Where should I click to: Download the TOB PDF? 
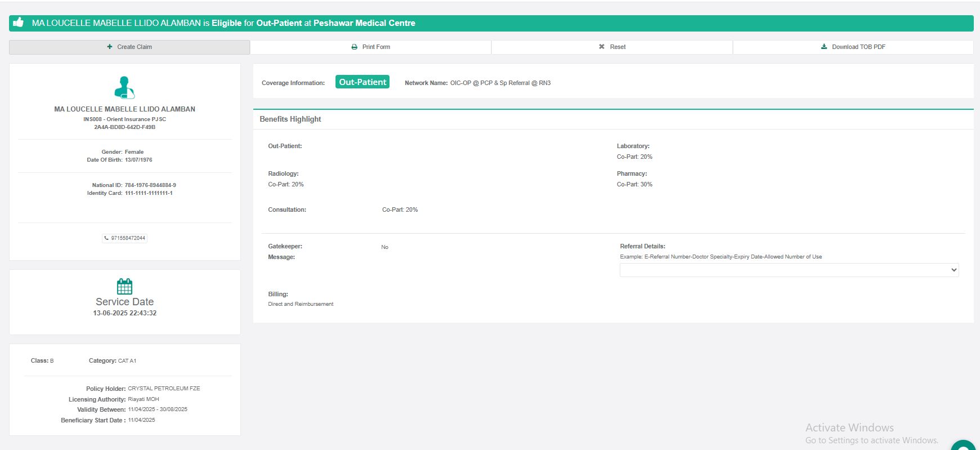[x=853, y=47]
